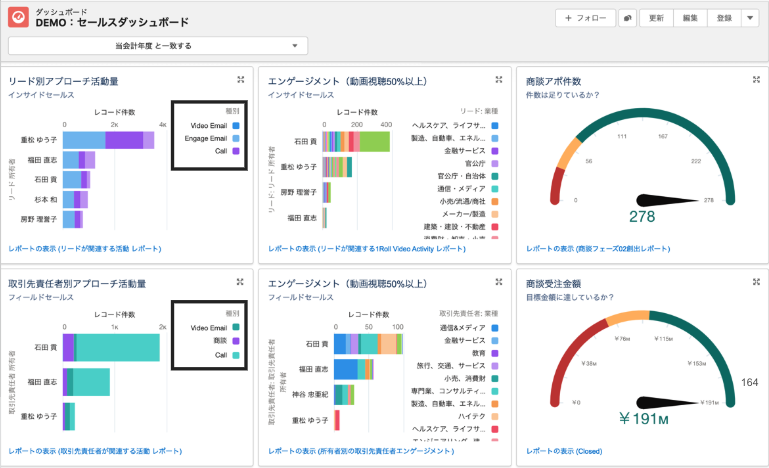This screenshot has width=769, height=468.
Task: Click the 小売/流通/商社 legend swatch
Action: coord(495,201)
